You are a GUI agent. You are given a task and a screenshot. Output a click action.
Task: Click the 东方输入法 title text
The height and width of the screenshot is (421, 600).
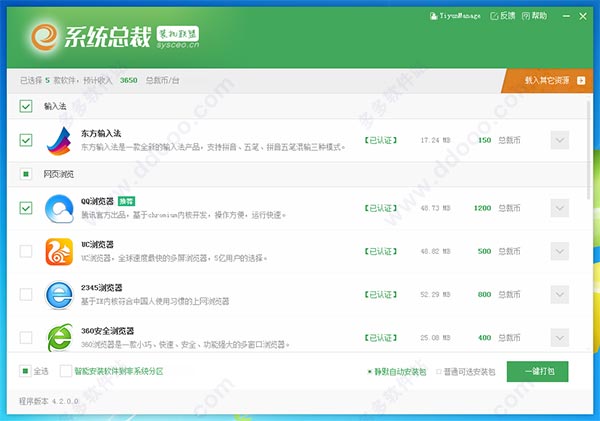click(x=101, y=133)
